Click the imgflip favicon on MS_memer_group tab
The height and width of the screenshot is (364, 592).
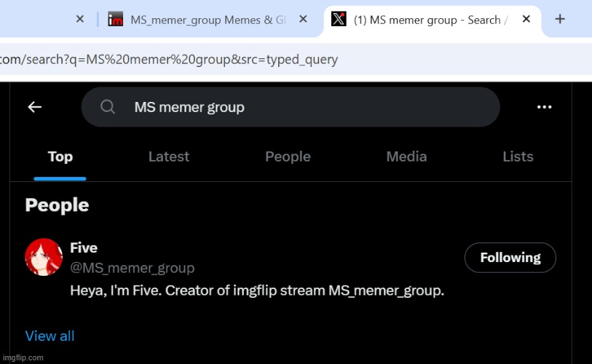point(116,19)
